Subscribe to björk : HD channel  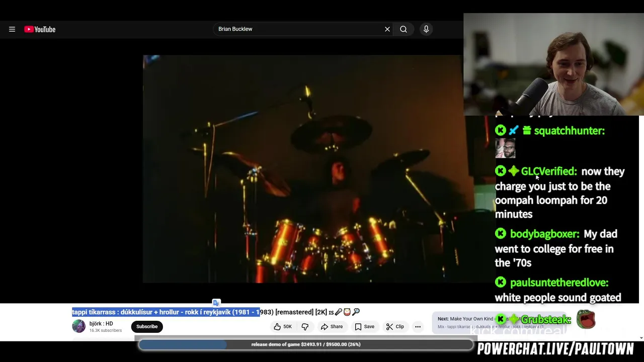pos(147,327)
